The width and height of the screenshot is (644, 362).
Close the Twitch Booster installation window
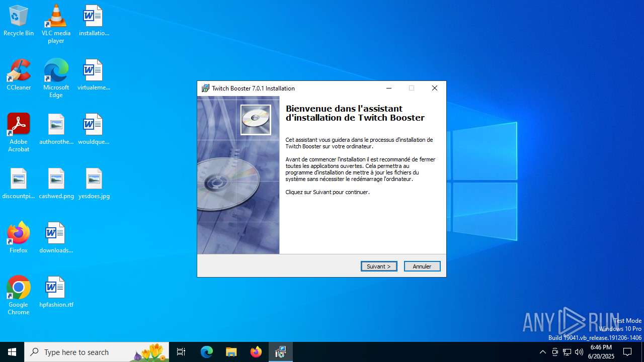[435, 88]
